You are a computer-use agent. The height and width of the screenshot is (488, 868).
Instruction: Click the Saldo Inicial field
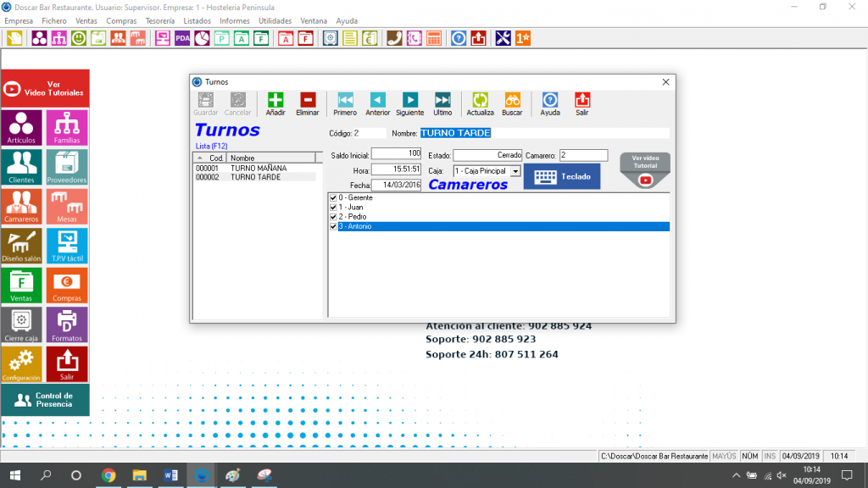(397, 153)
